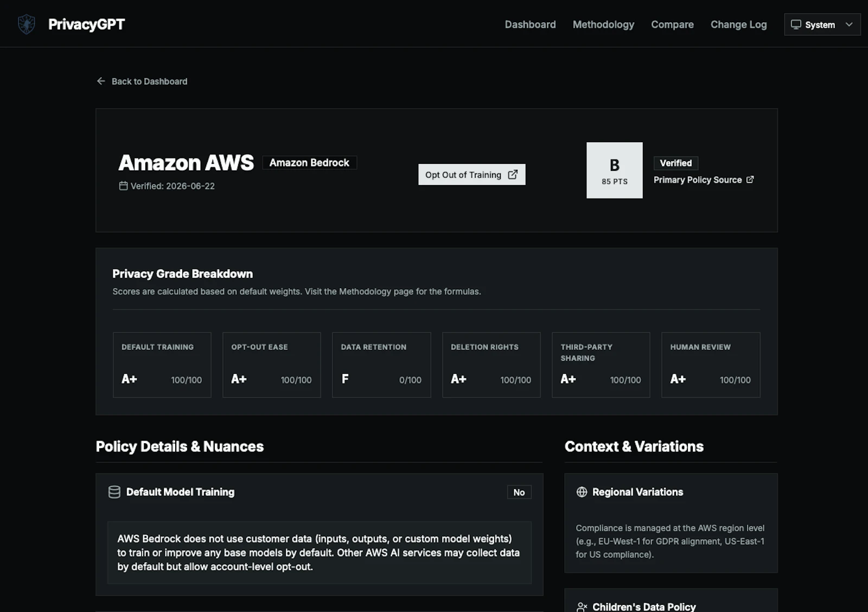Click the Human Review card label
The height and width of the screenshot is (612, 868).
pyautogui.click(x=700, y=347)
